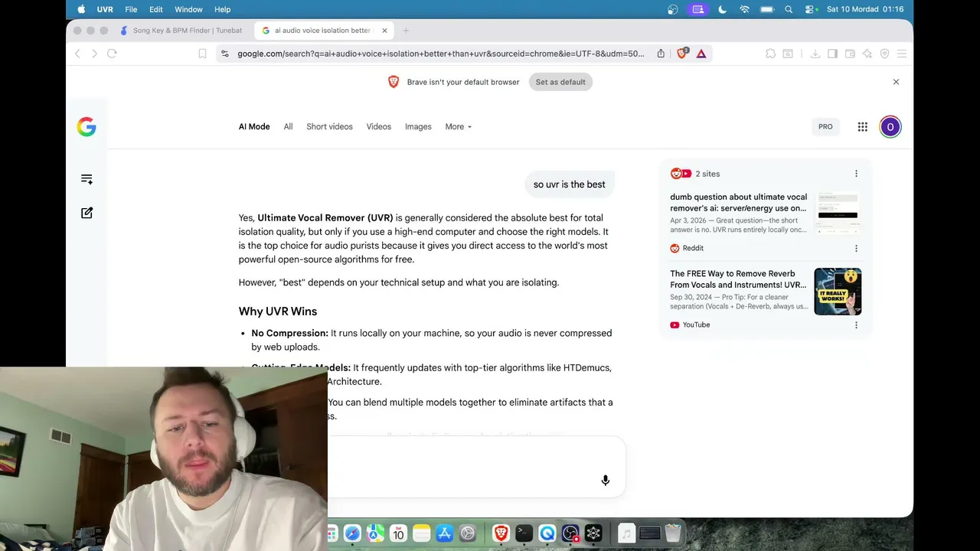The height and width of the screenshot is (551, 980).
Task: Dismiss the Brave default browser banner
Action: (x=896, y=82)
